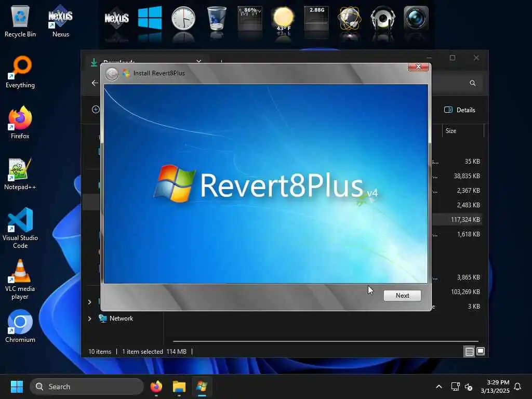The width and height of the screenshot is (532, 399).
Task: Open the Recycle Bin desktop icon
Action: 20,21
